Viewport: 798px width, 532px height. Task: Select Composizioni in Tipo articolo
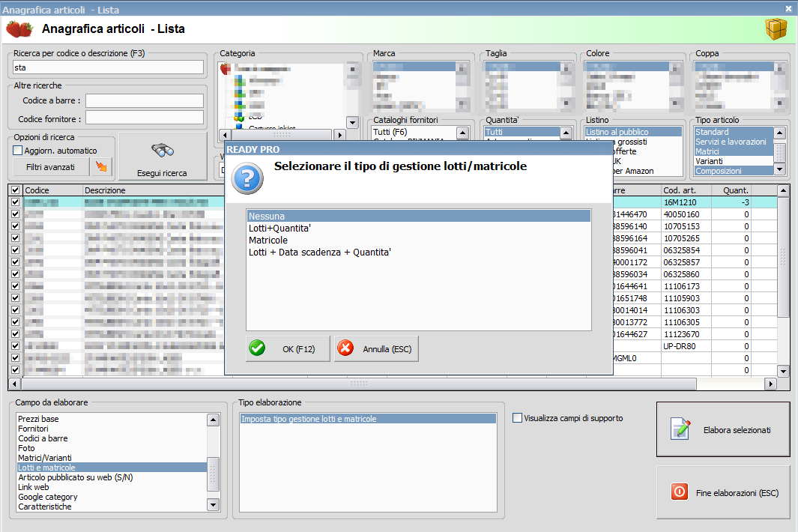734,171
